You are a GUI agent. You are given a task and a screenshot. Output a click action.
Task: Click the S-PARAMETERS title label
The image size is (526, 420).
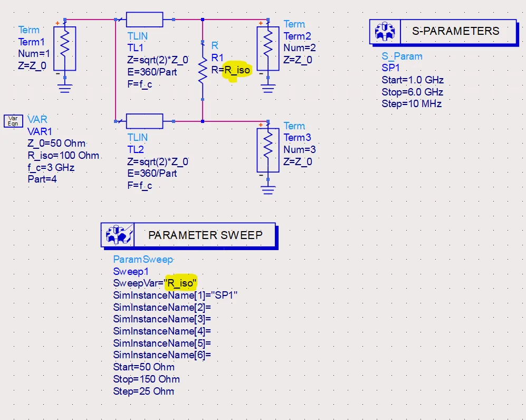coord(455,31)
